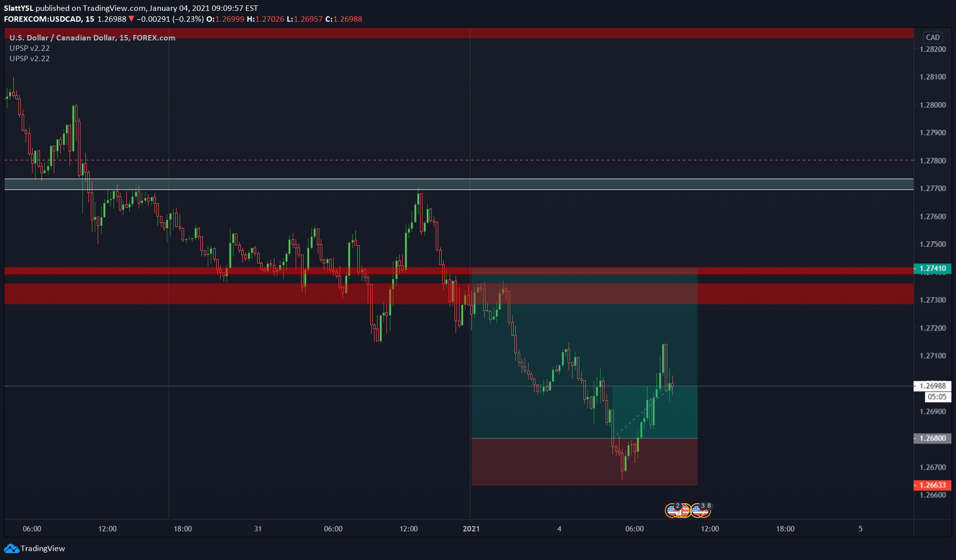The image size is (956, 560).
Task: Click the gray 1.26800 entry price tag
Action: (x=932, y=438)
